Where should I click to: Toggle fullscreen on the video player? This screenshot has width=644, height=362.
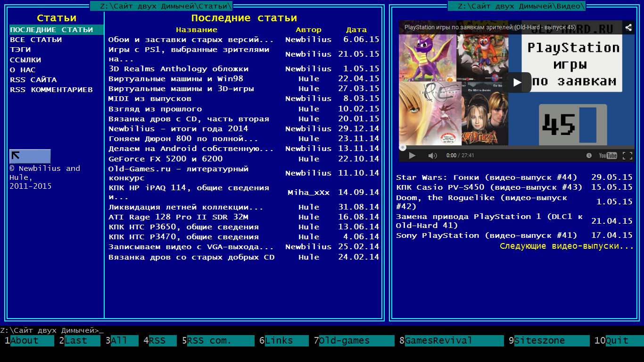(627, 155)
